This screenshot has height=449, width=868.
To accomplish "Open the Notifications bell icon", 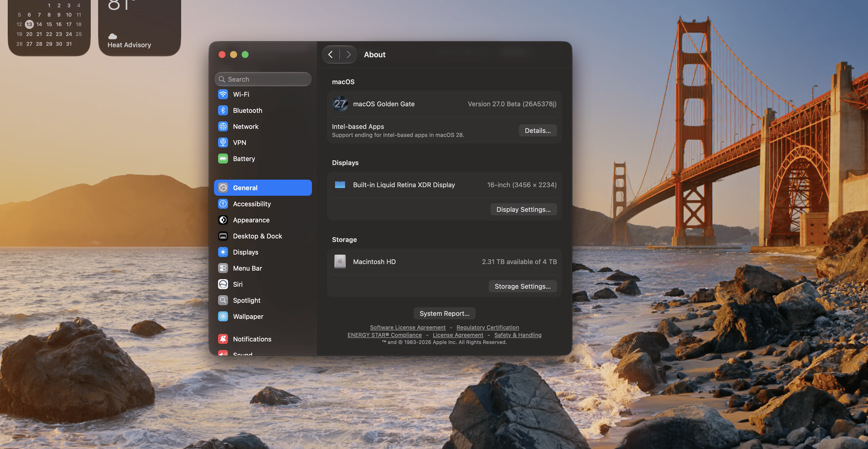I will (223, 339).
